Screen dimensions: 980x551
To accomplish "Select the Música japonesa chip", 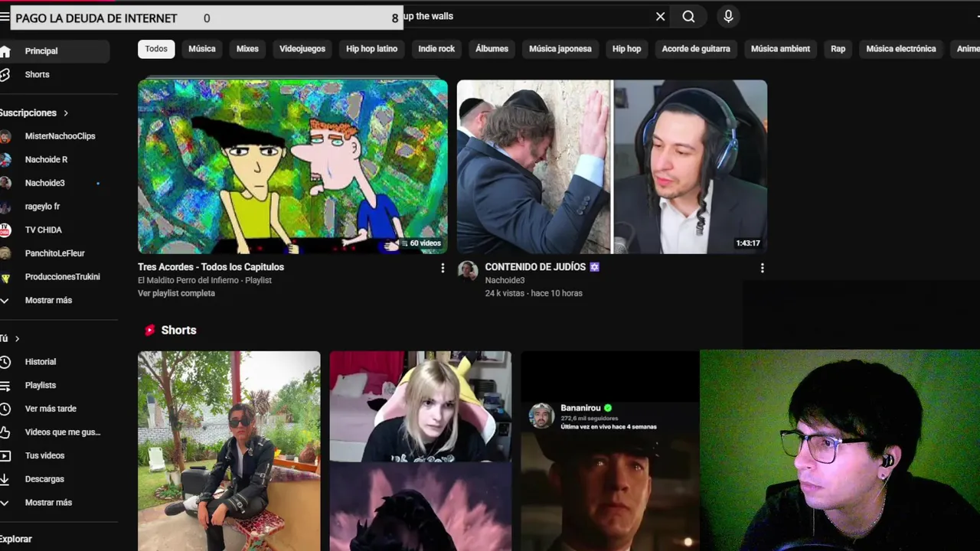I will coord(560,49).
